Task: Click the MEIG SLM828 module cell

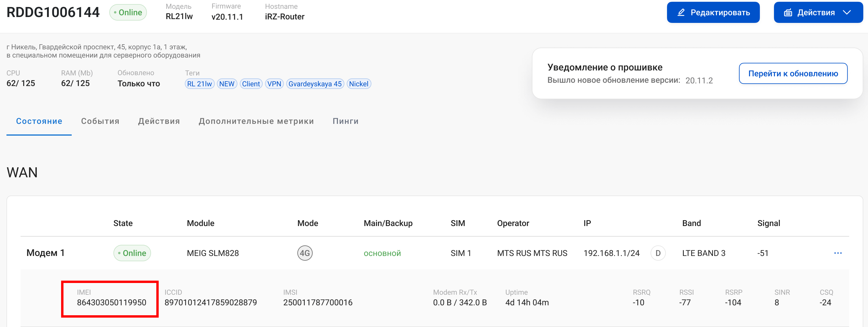Action: click(213, 253)
